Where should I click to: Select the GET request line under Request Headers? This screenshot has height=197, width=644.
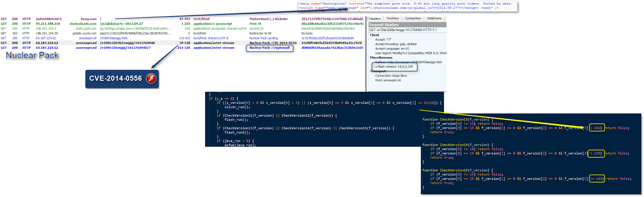click(403, 30)
